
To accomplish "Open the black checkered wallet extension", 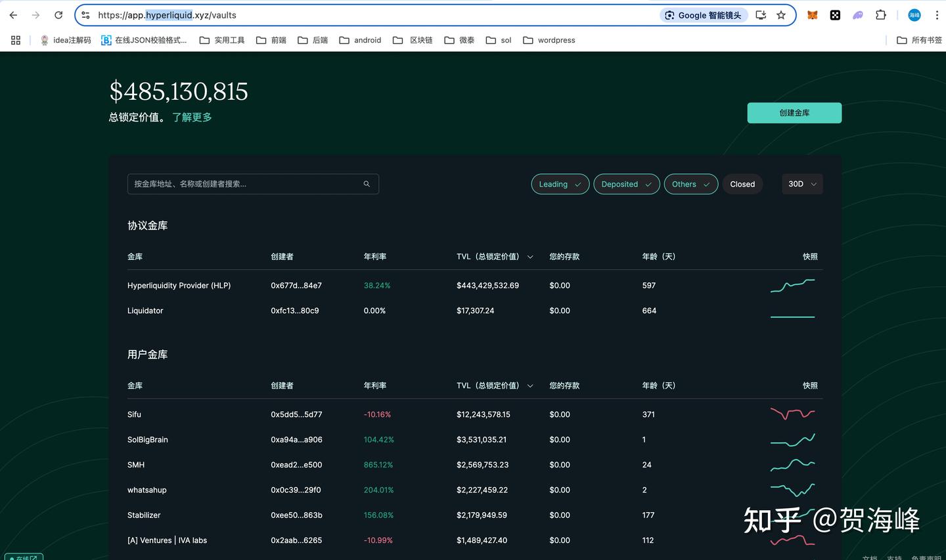I will coord(835,15).
